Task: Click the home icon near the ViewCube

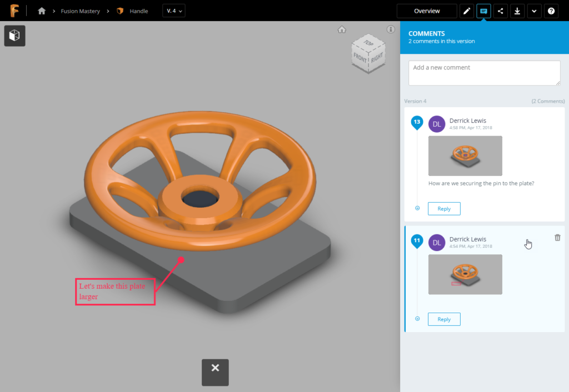Action: (342, 29)
